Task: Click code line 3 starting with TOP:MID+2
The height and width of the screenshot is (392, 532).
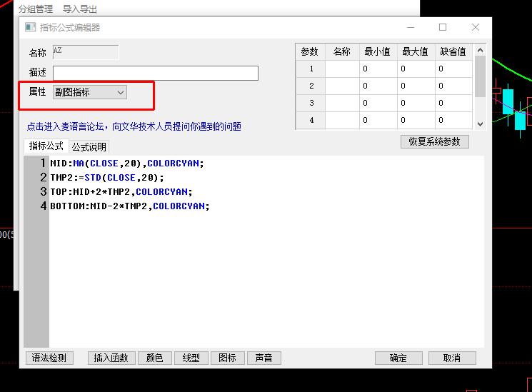Action: coord(121,192)
